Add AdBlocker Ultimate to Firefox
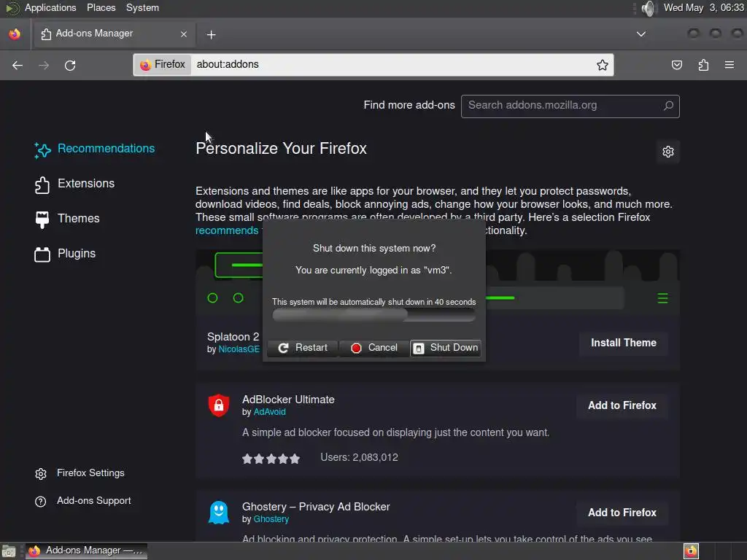 point(622,405)
